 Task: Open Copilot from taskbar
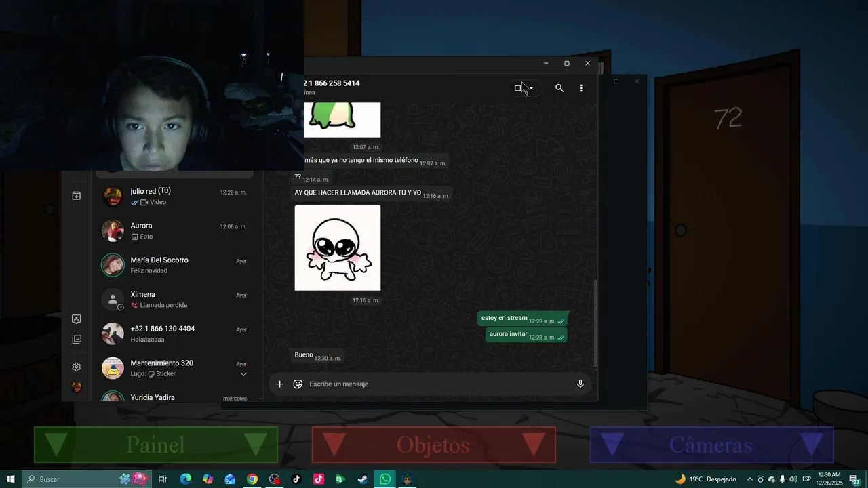click(x=208, y=479)
